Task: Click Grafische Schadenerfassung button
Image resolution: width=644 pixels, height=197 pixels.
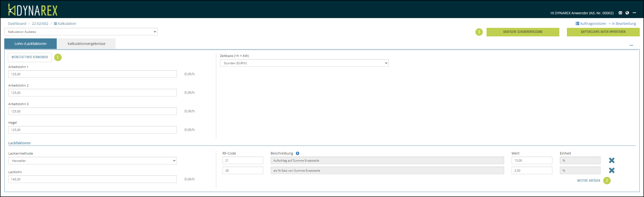Action: [523, 32]
